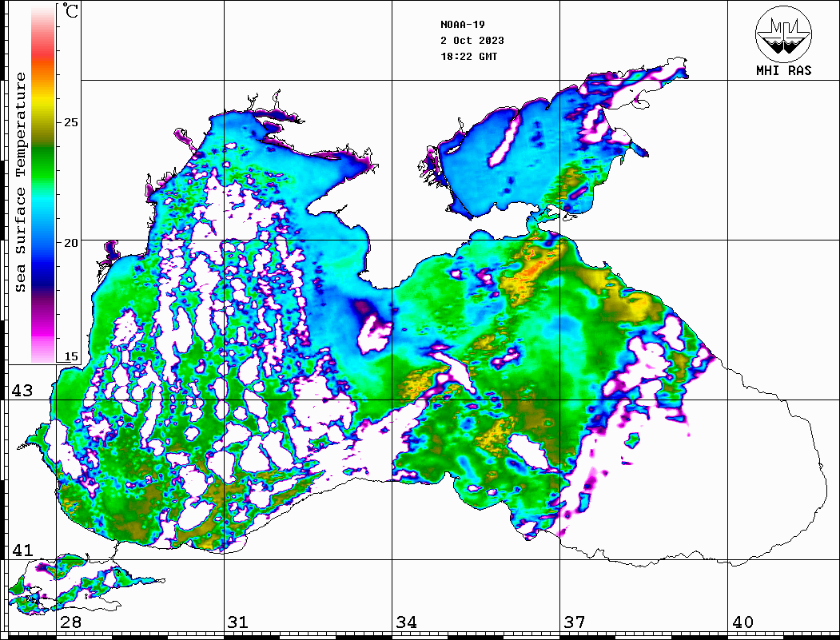Click latitude label '41'

[22, 551]
